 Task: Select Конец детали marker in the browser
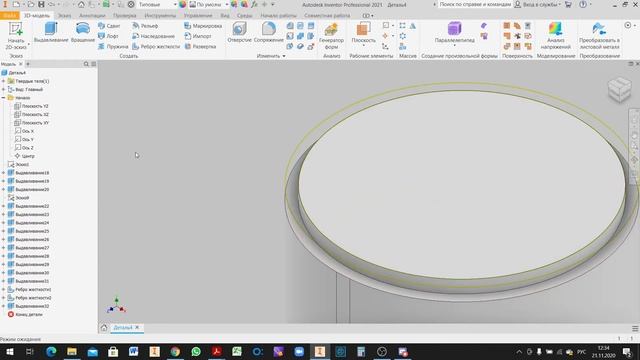point(25,315)
